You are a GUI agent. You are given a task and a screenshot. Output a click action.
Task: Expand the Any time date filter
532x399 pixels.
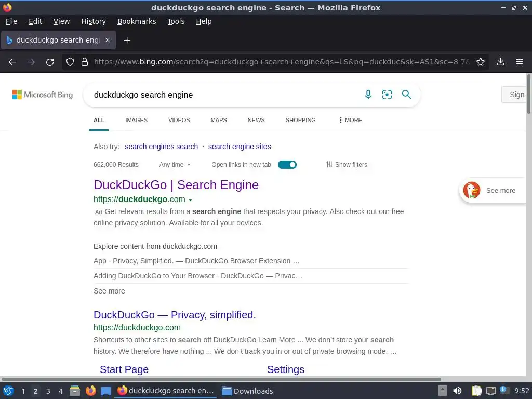175,165
